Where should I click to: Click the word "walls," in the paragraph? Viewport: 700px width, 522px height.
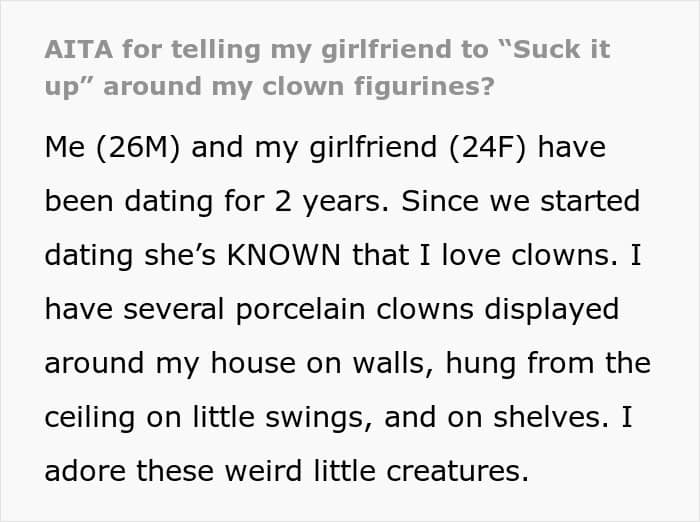[394, 363]
